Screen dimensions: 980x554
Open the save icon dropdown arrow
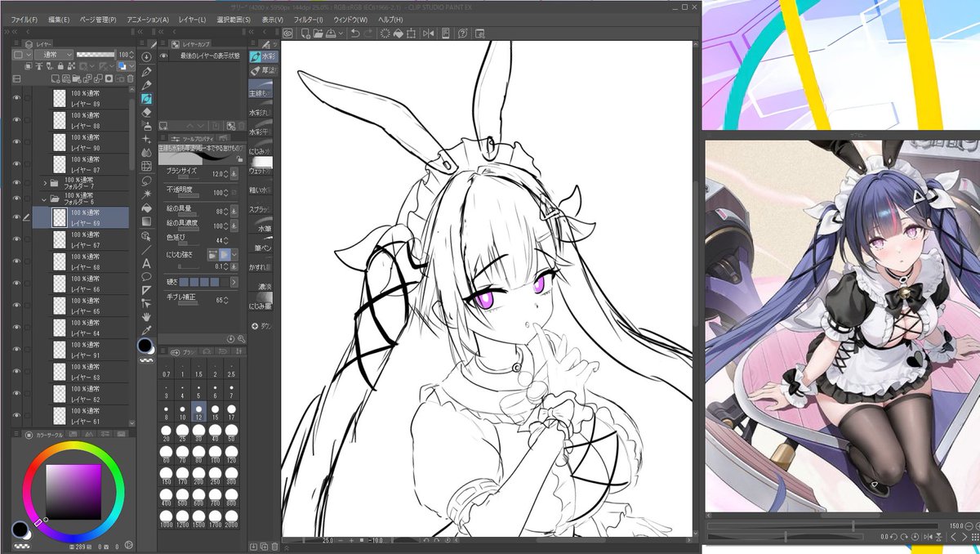(x=340, y=34)
